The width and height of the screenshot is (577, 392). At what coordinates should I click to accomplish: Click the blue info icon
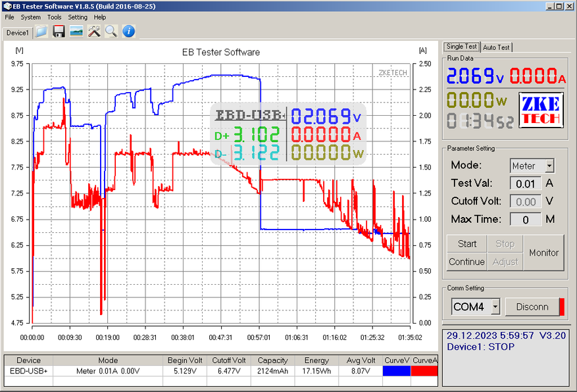tap(128, 32)
